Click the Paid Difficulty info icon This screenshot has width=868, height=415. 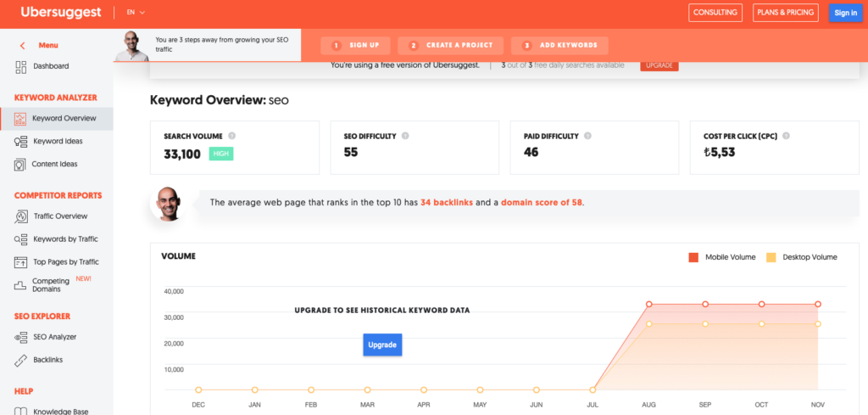pos(587,136)
